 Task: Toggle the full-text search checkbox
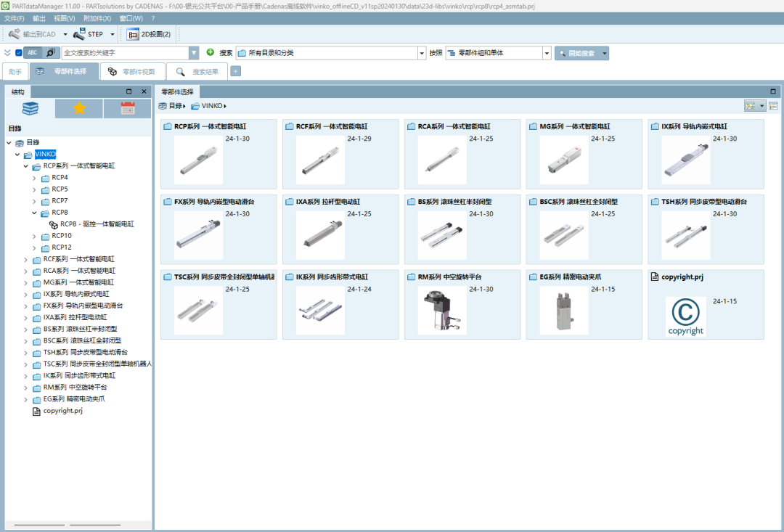point(18,52)
